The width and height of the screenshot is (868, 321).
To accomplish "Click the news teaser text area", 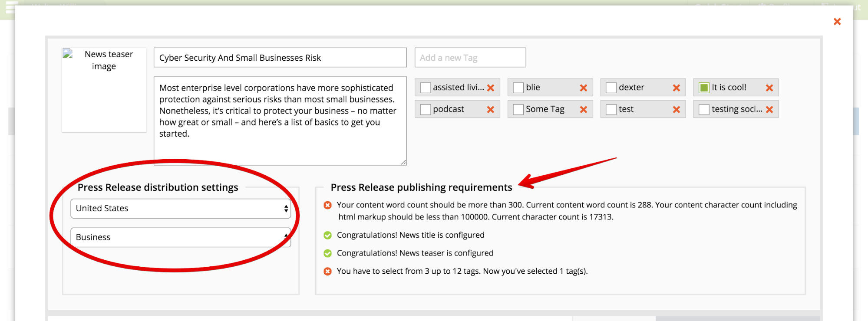I will coord(280,121).
